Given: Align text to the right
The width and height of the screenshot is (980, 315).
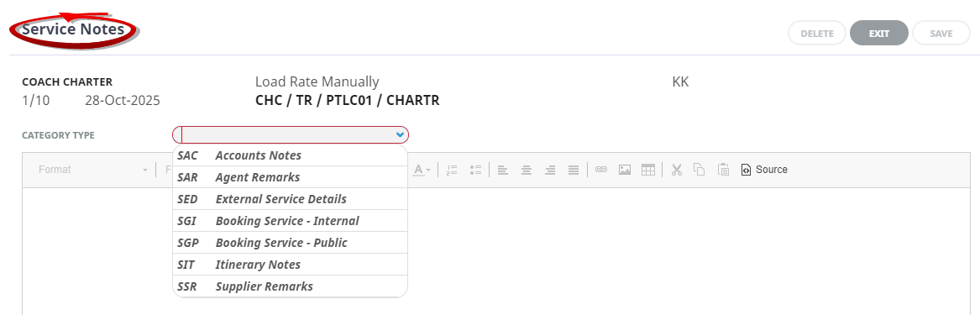Looking at the screenshot, I should pos(550,170).
